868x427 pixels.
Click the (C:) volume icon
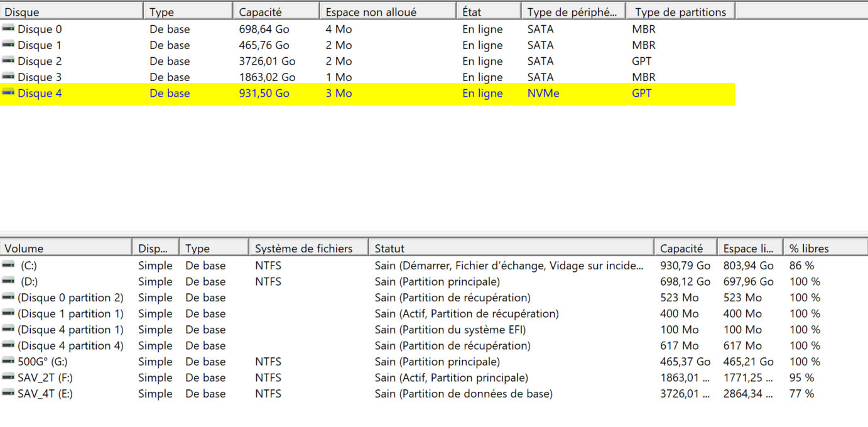tap(8, 266)
